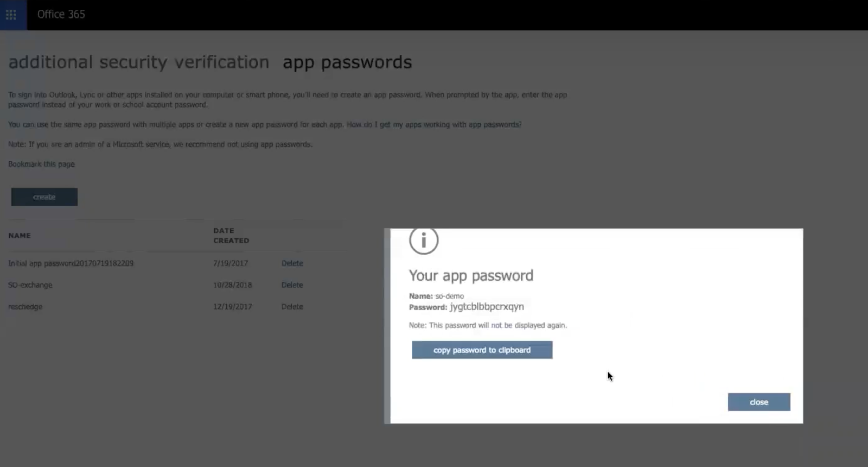Click the create app password button

click(44, 197)
